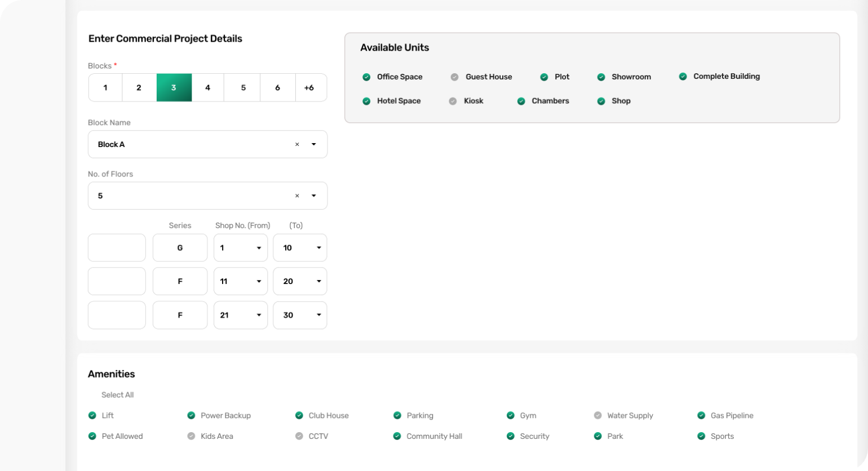The image size is (868, 471).
Task: Click the Block Name field showing Block A
Action: (207, 145)
